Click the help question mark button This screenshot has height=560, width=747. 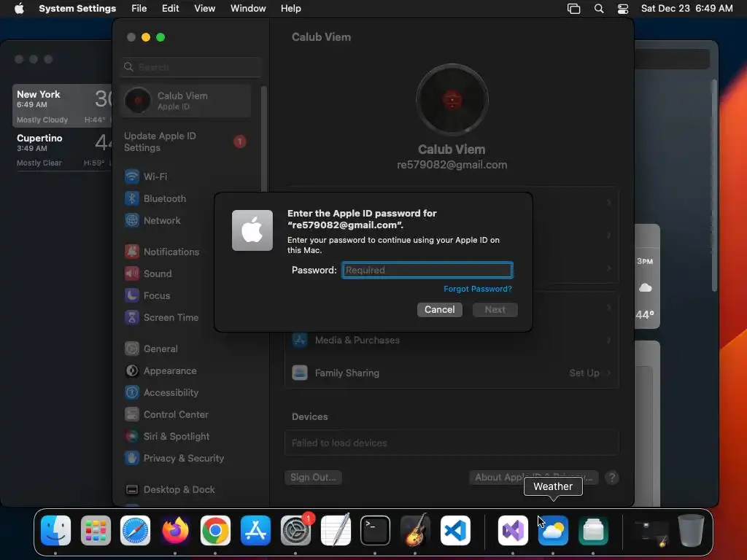(612, 477)
